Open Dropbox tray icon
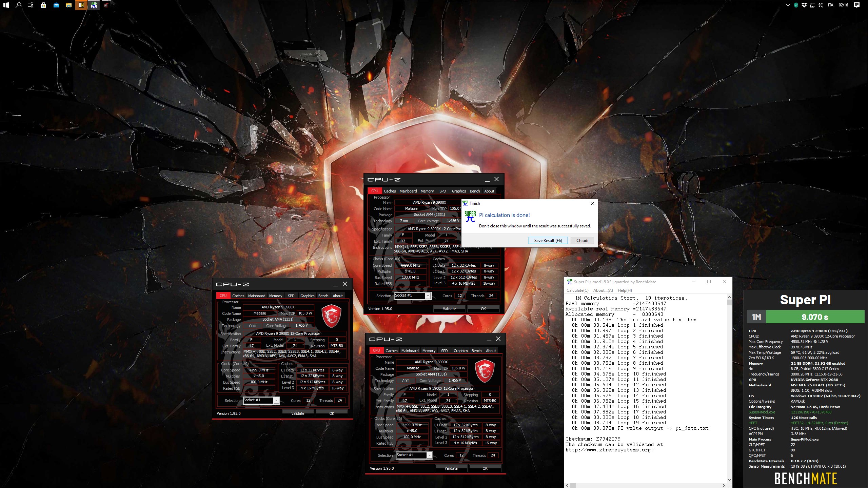 coord(804,5)
